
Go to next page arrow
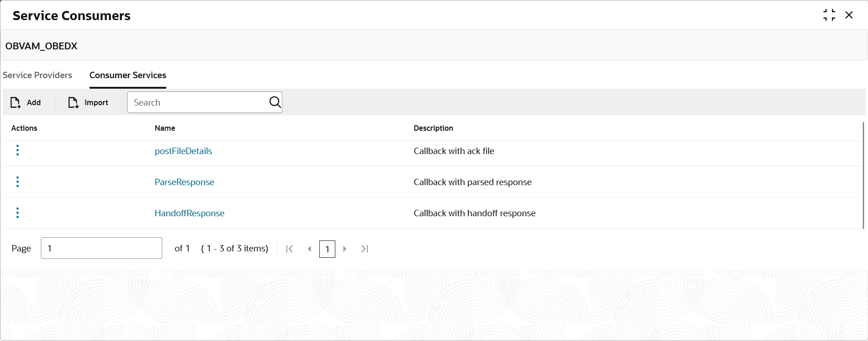pyautogui.click(x=345, y=249)
